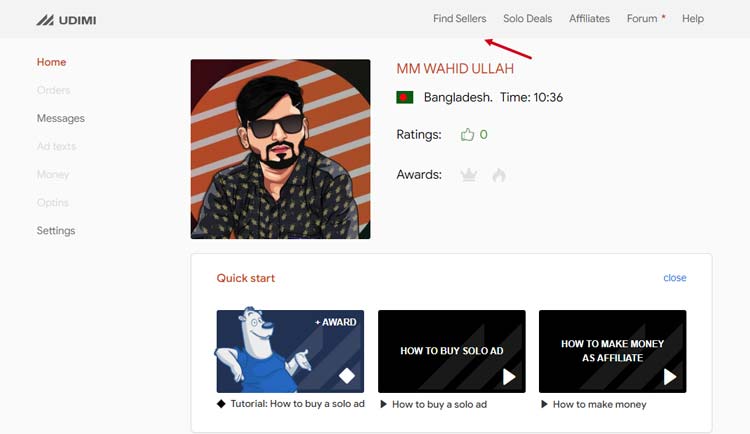
Task: Open Money in the sidebar
Action: (53, 174)
